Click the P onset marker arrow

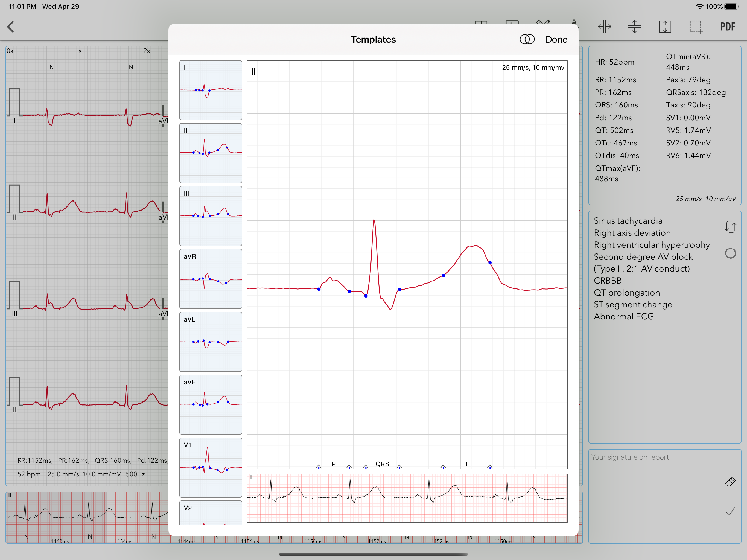point(319,466)
